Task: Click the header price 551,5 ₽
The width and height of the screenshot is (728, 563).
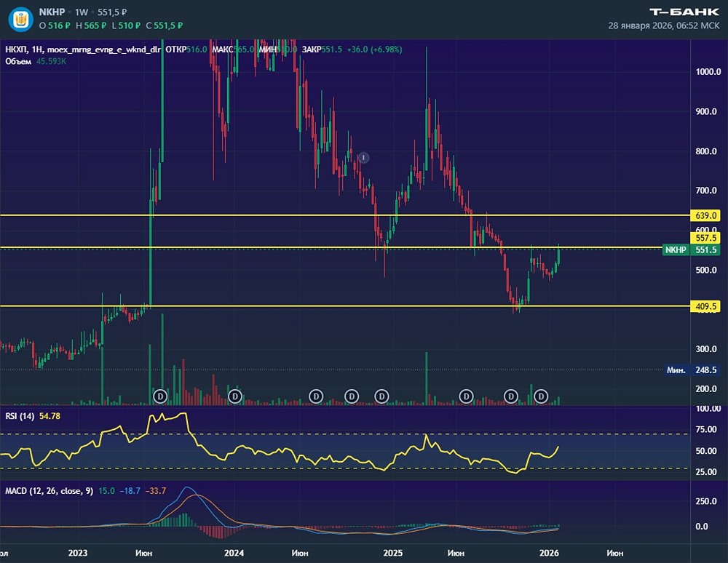Action: (x=112, y=12)
